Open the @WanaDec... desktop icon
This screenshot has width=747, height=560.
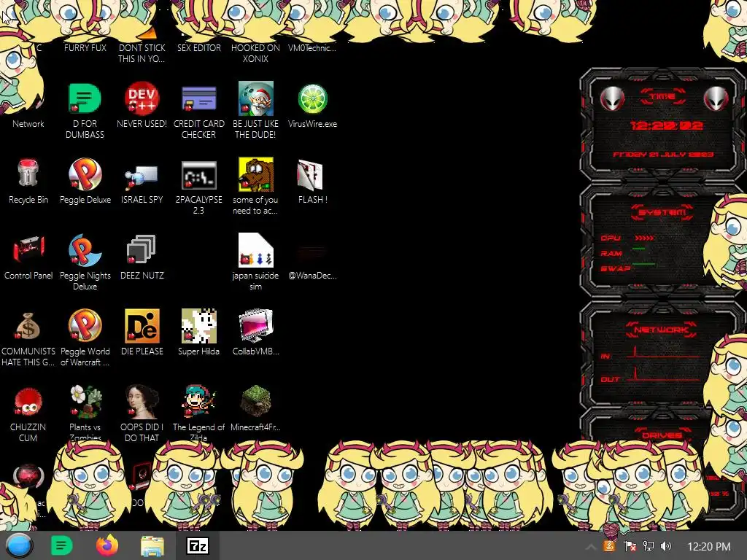point(312,260)
